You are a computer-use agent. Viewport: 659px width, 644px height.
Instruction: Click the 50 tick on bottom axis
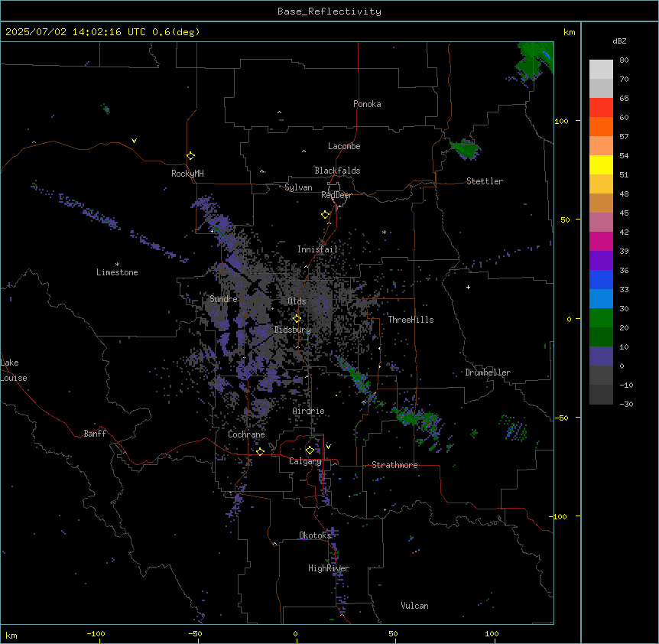point(393,633)
